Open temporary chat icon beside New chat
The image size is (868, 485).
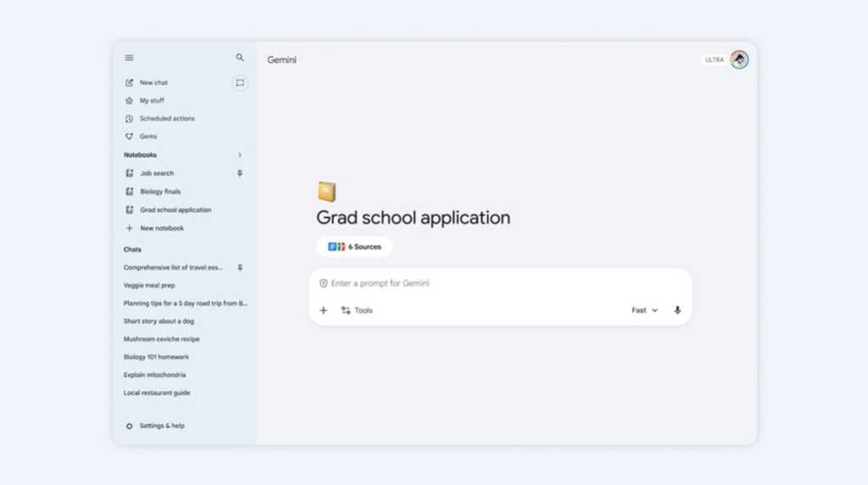tap(240, 83)
